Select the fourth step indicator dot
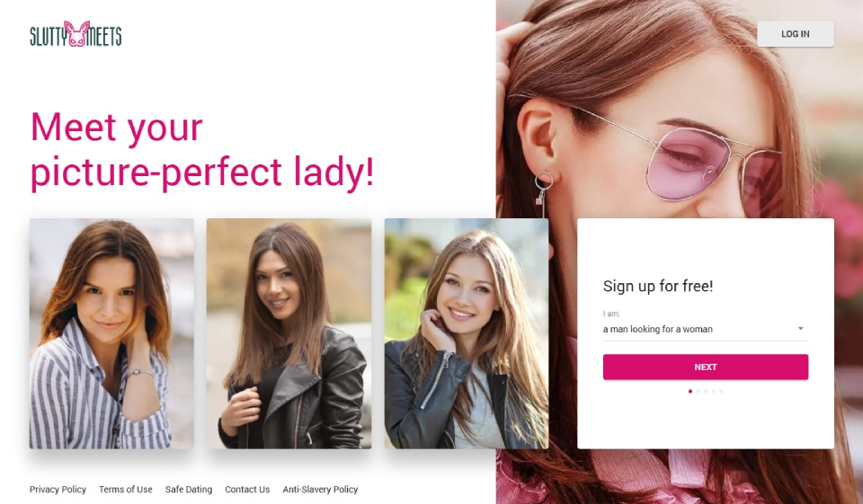Image resolution: width=863 pixels, height=504 pixels. 713,391
